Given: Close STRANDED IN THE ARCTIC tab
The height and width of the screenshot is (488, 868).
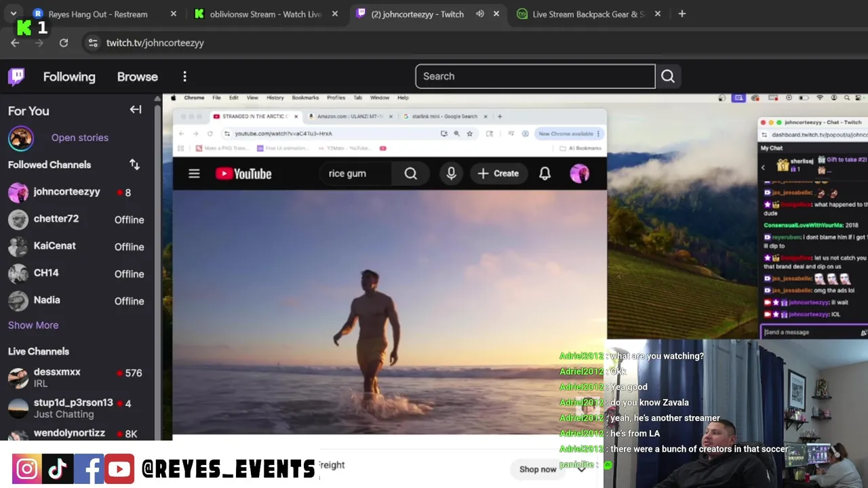Looking at the screenshot, I should coord(296,117).
